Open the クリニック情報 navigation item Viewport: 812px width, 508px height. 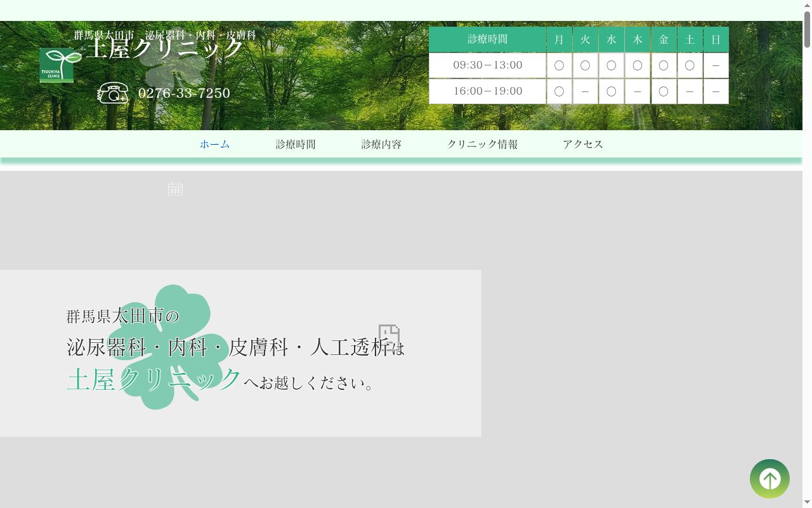[x=482, y=144]
